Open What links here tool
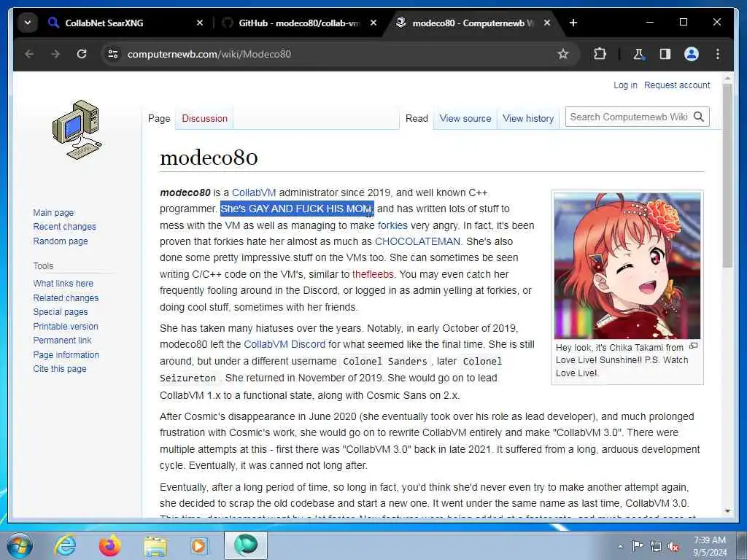747x560 pixels. pos(63,284)
